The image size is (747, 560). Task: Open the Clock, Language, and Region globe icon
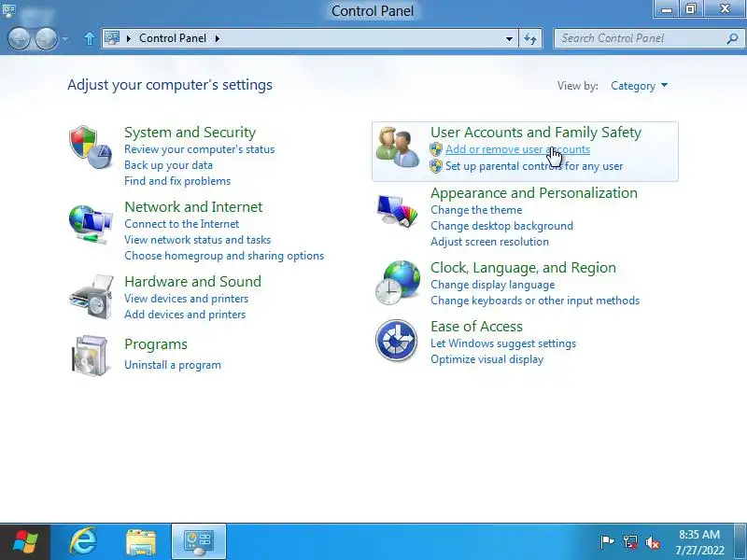coord(398,283)
